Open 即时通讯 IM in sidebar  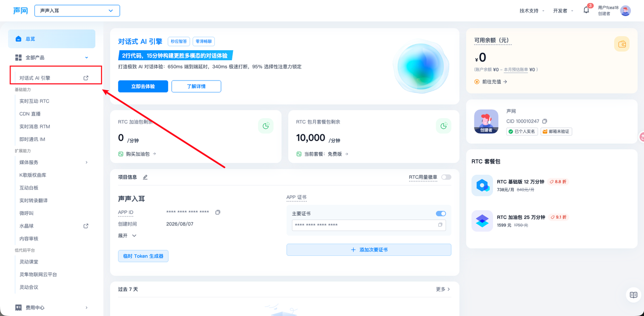[32, 139]
